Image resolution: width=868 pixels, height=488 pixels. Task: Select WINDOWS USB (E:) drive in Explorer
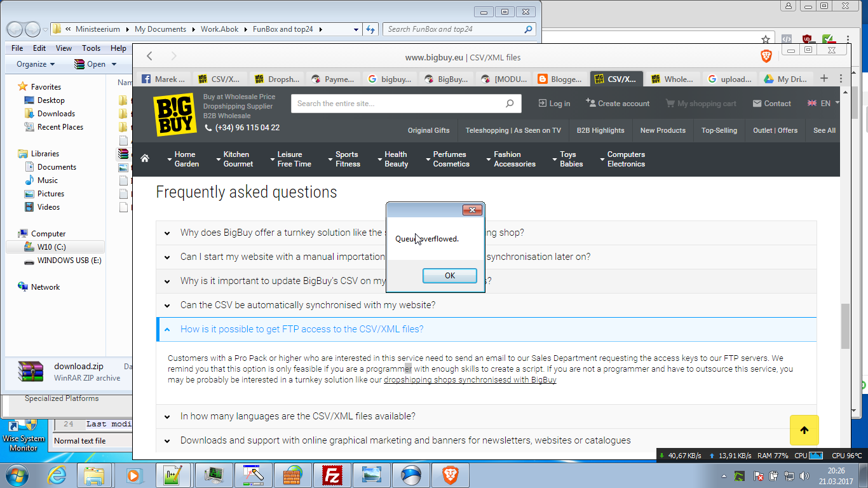click(x=62, y=261)
